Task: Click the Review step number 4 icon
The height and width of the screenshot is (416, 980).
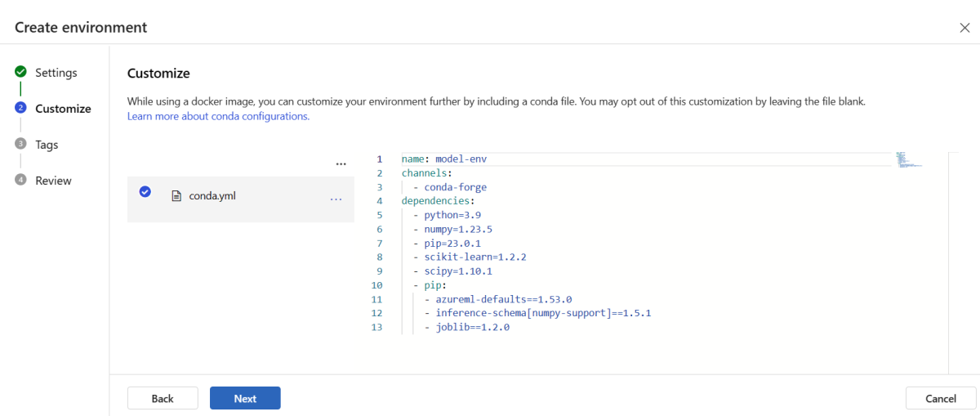Action: [20, 180]
